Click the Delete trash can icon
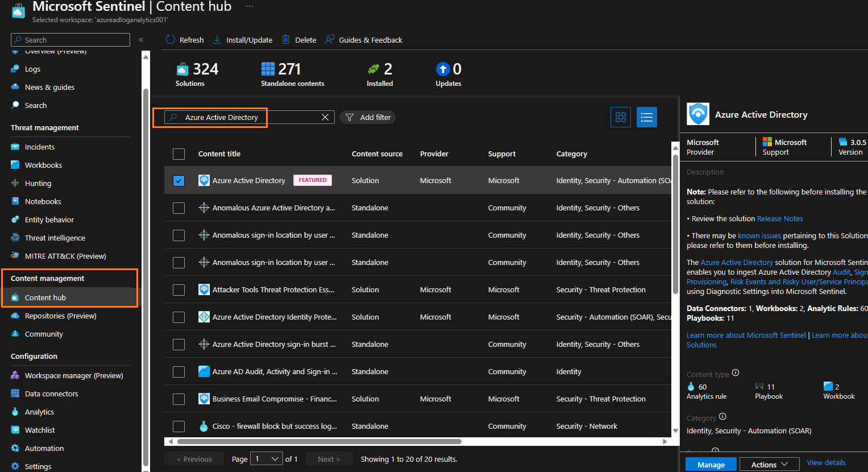Image resolution: width=868 pixels, height=472 pixels. click(x=286, y=40)
